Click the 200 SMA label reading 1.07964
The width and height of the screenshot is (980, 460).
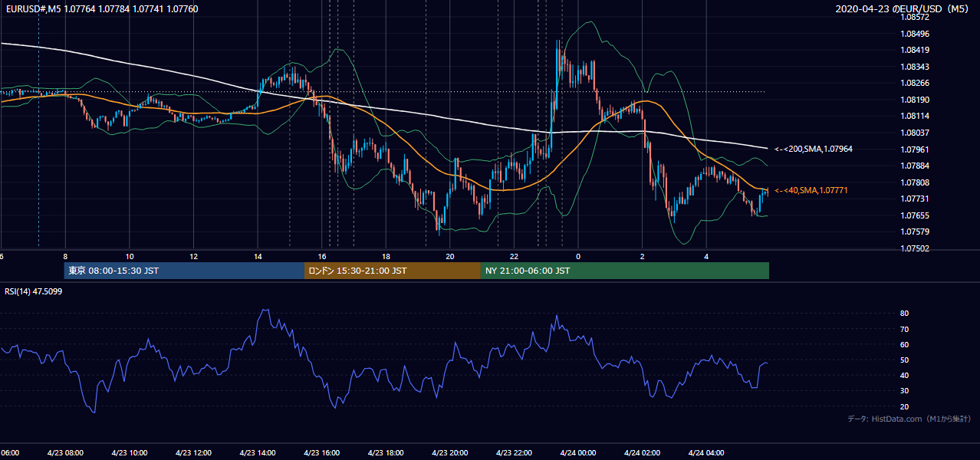813,149
